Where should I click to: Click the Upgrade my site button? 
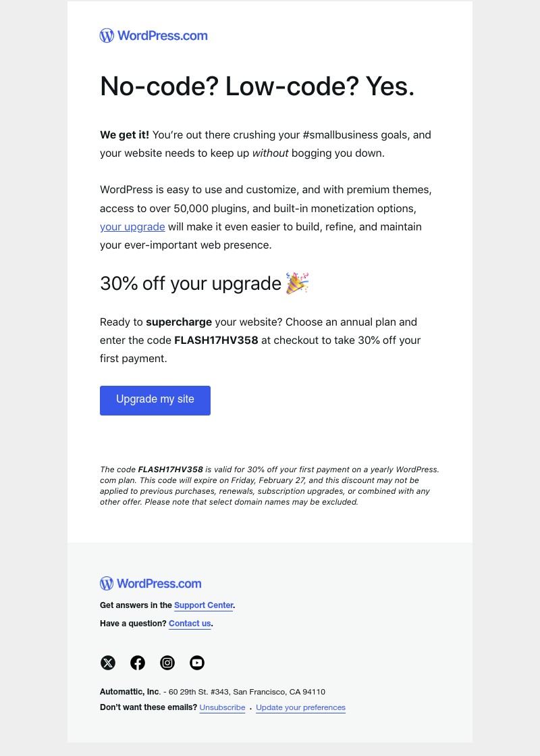pyautogui.click(x=155, y=400)
